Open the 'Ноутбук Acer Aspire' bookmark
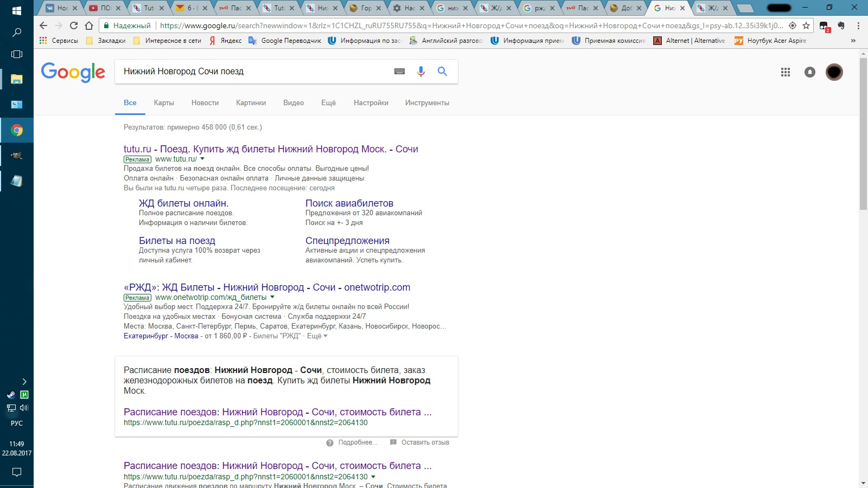The width and height of the screenshot is (868, 488). [x=770, y=41]
